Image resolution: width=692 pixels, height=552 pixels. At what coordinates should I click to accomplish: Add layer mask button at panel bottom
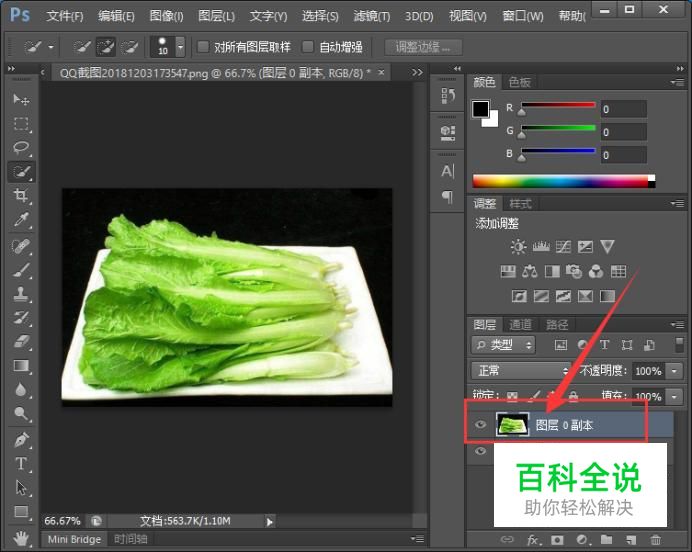point(557,540)
